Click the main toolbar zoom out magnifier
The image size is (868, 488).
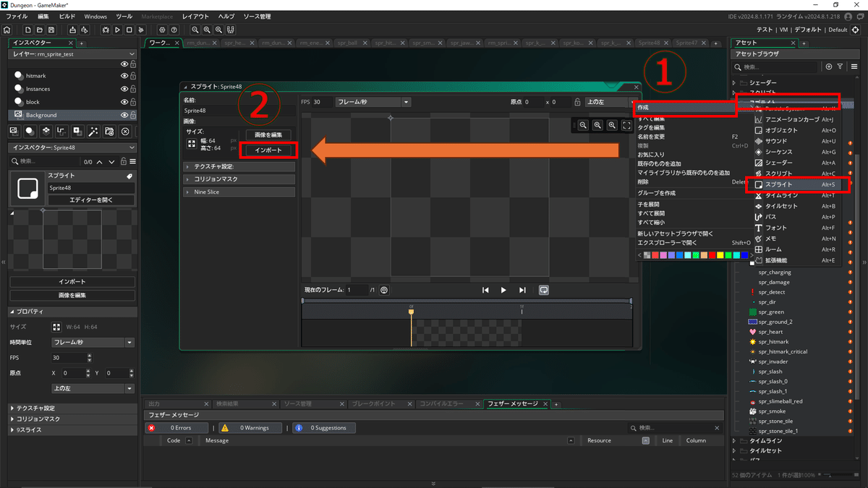[195, 30]
